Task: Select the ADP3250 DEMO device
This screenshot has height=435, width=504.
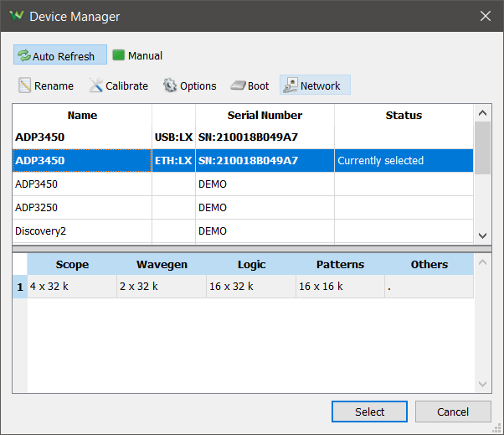Action: (x=243, y=208)
